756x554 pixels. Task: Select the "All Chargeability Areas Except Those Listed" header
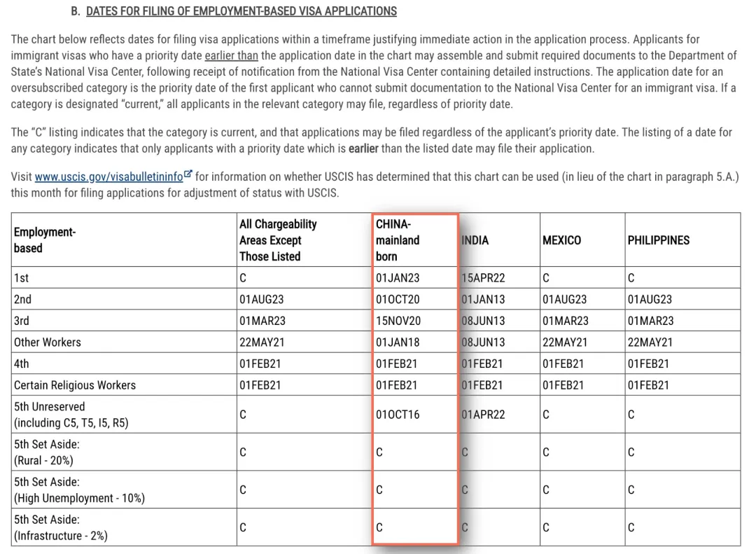278,240
